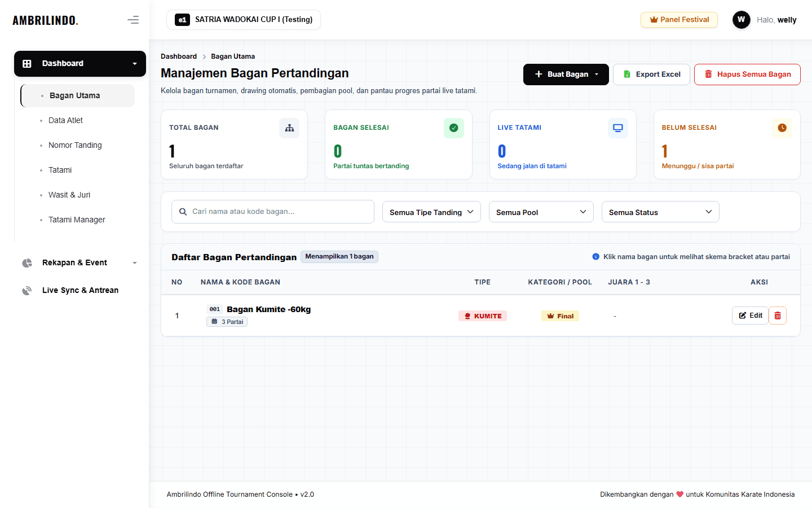This screenshot has width=812, height=508.
Task: Edit the Bagan Kumite -60kg row
Action: pos(750,316)
